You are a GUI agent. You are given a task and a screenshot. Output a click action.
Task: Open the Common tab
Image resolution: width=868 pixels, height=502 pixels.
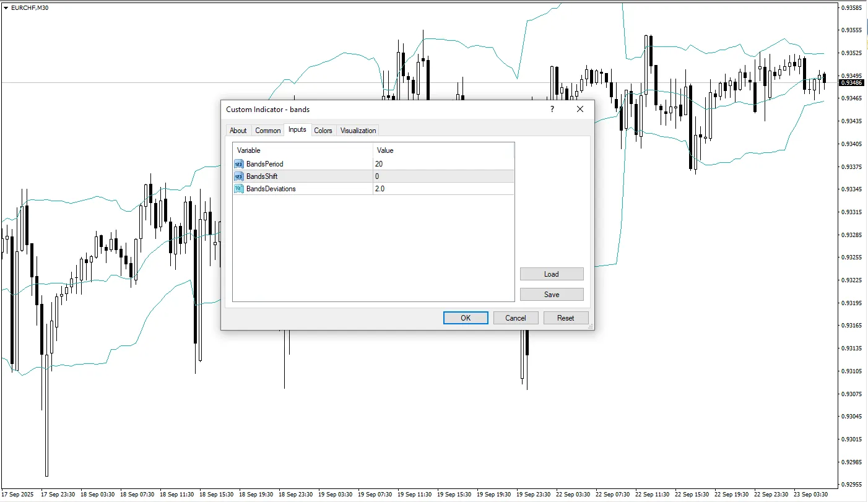point(267,131)
